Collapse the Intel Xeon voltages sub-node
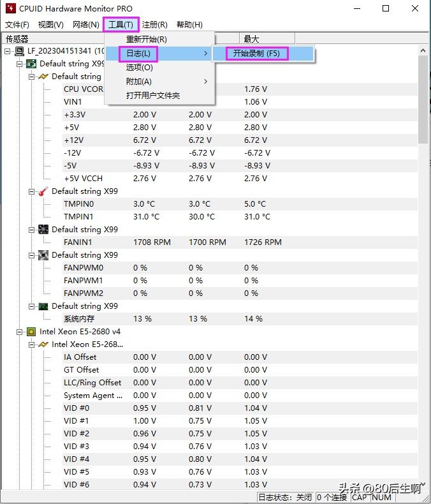This screenshot has height=504, width=431. pyautogui.click(x=31, y=345)
